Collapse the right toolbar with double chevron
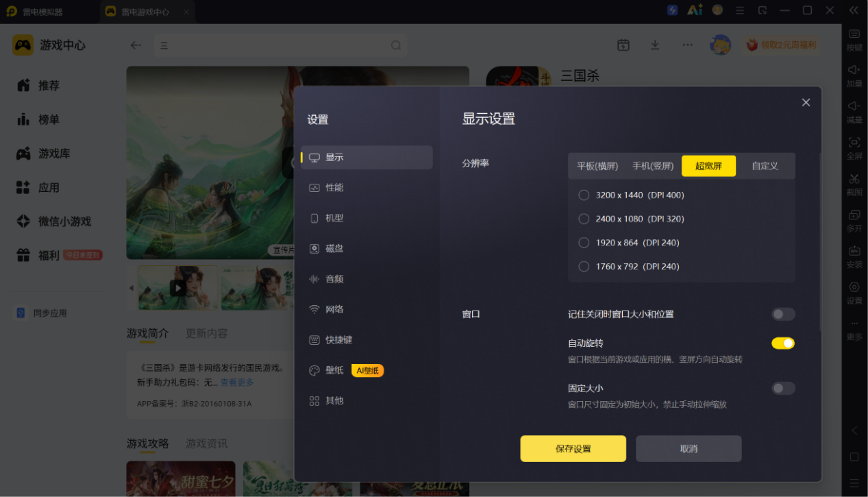The height and width of the screenshot is (497, 868). click(854, 10)
